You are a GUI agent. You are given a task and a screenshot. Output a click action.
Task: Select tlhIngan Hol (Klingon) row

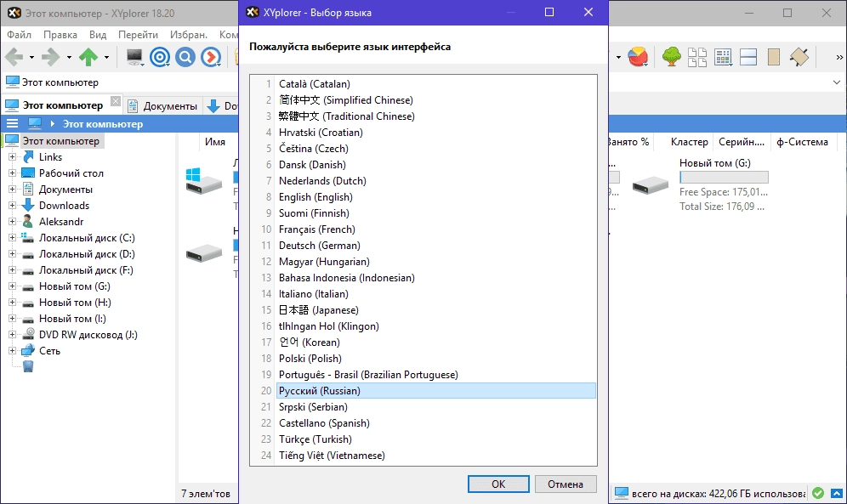pos(436,326)
